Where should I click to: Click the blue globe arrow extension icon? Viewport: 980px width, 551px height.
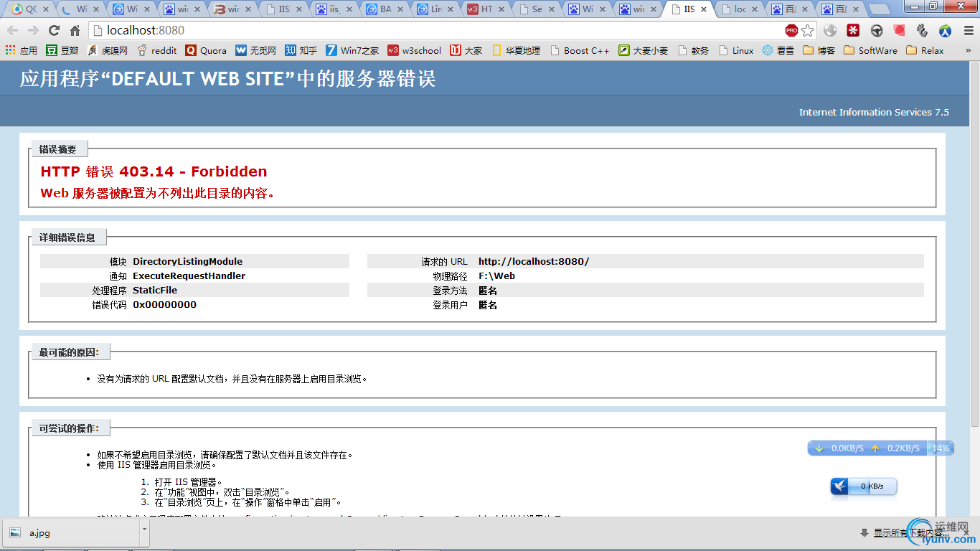point(944,32)
